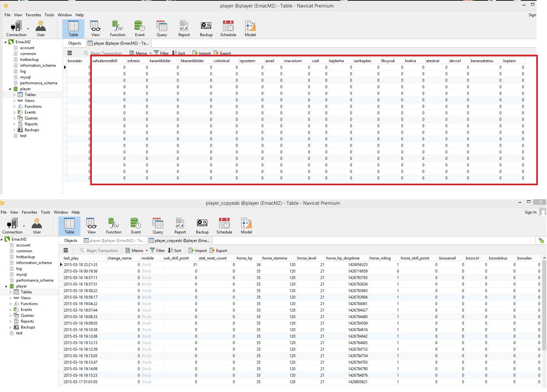Viewport: 547px width, 392px height.
Task: Click Backup icon in lower window toolbar
Action: (202, 226)
